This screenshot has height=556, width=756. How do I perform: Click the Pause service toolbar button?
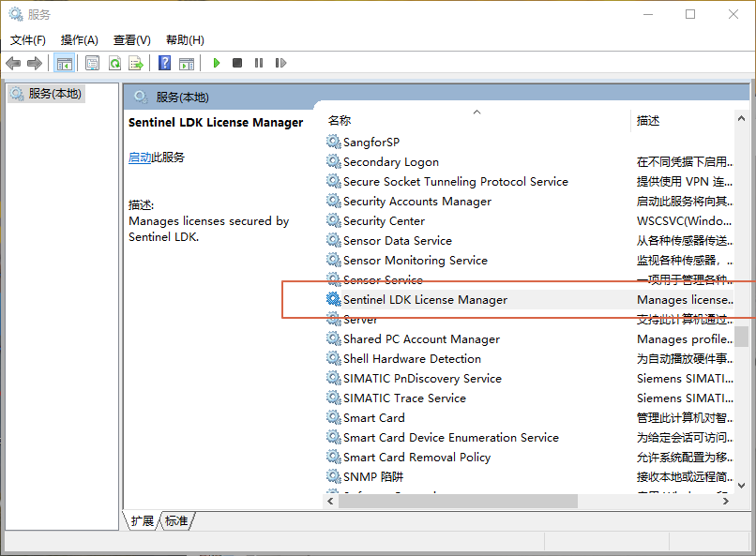click(x=259, y=63)
